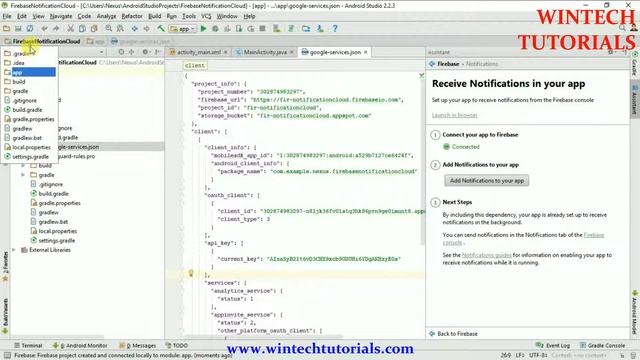Open the VCS menu
640x360 pixels.
[206, 16]
